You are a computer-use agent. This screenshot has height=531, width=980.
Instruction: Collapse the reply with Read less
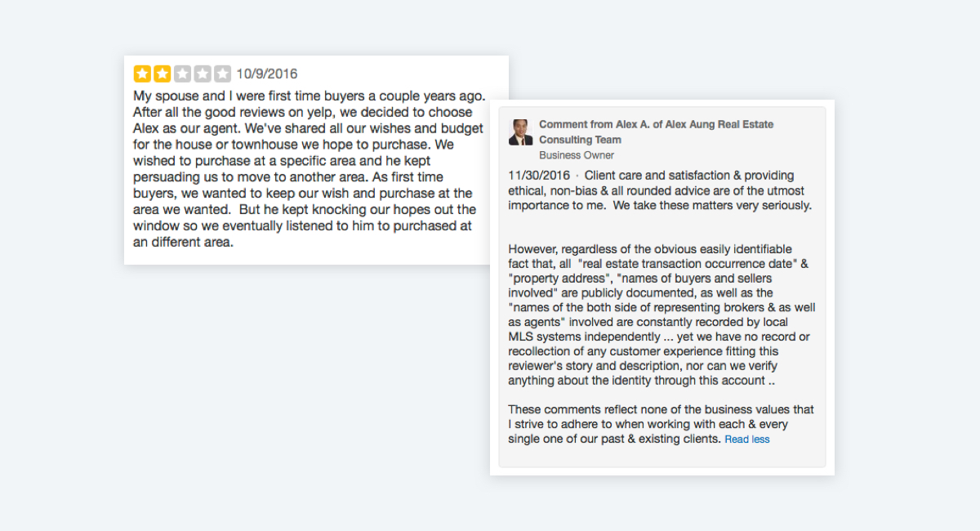[747, 440]
